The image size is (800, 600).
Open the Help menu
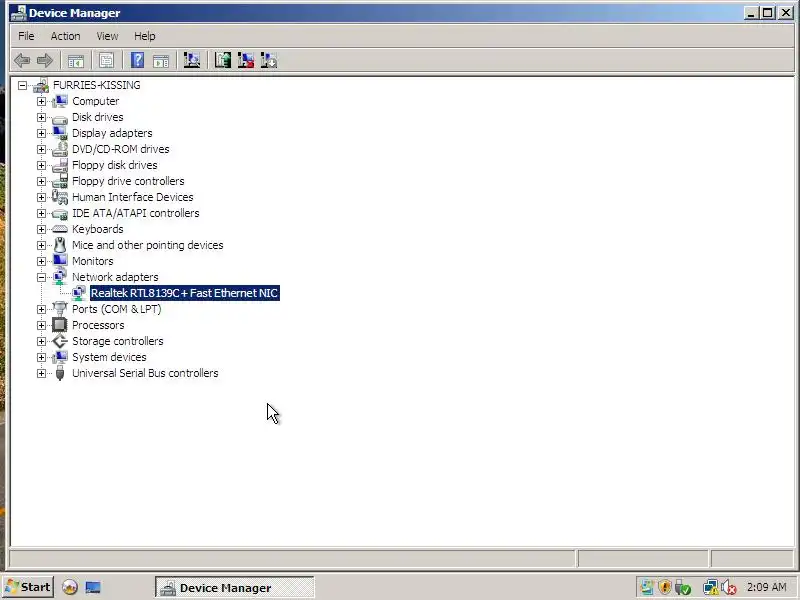[x=144, y=36]
